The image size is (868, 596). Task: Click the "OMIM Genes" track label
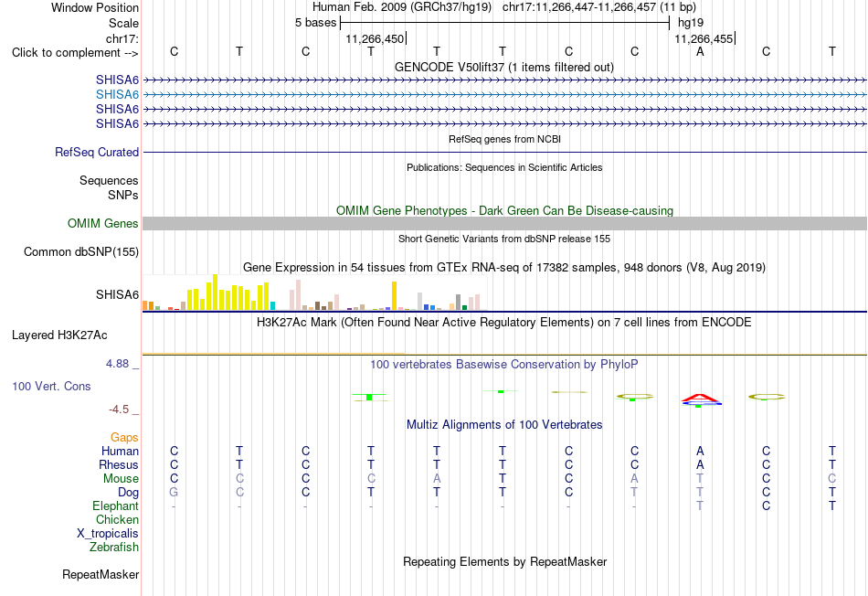(102, 223)
